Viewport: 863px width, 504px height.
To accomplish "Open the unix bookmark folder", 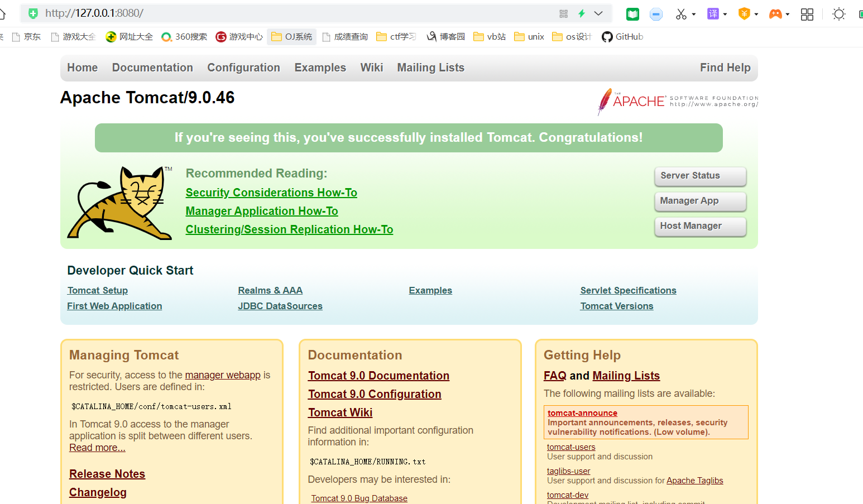I will pyautogui.click(x=529, y=37).
